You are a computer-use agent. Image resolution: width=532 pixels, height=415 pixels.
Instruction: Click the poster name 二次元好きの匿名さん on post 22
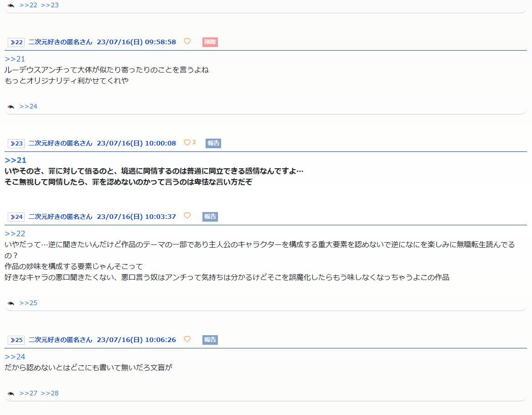click(x=60, y=42)
